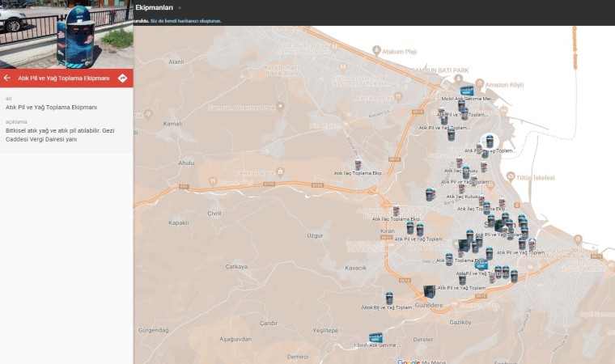This screenshot has height=364, width=615.
Task: Select the Atık İlaç Toplama marker near Kamalı road
Action: tap(358, 165)
